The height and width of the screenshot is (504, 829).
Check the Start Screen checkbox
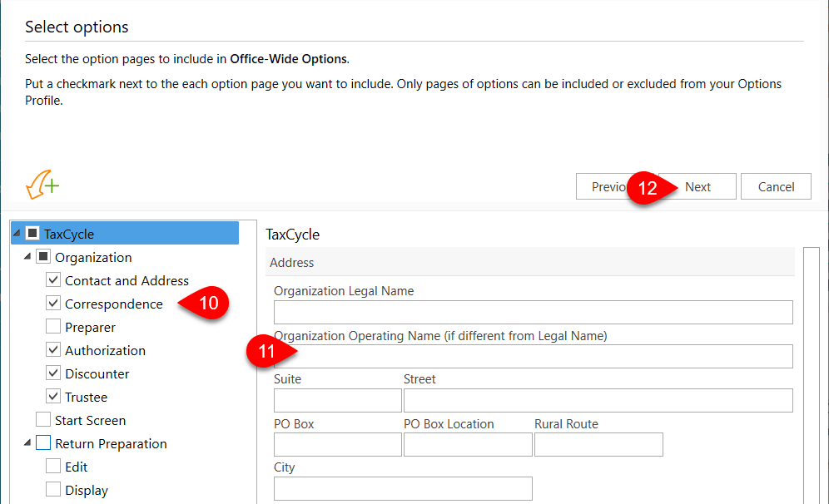43,421
